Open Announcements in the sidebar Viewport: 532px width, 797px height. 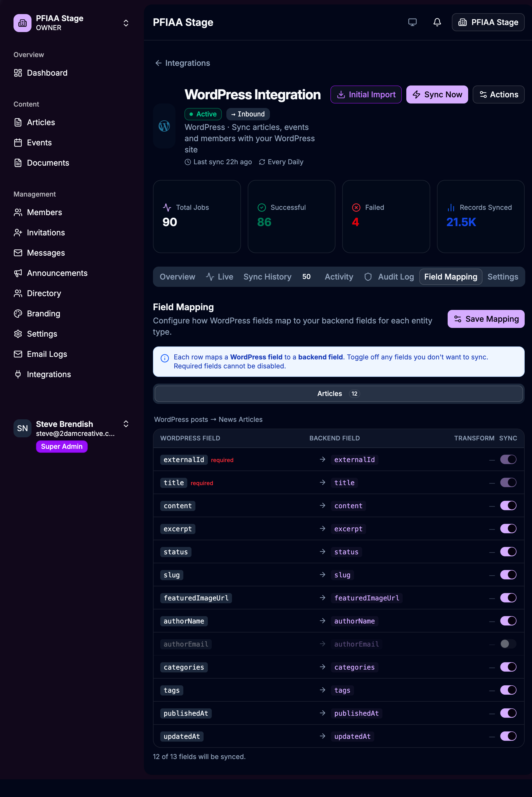[x=57, y=273]
